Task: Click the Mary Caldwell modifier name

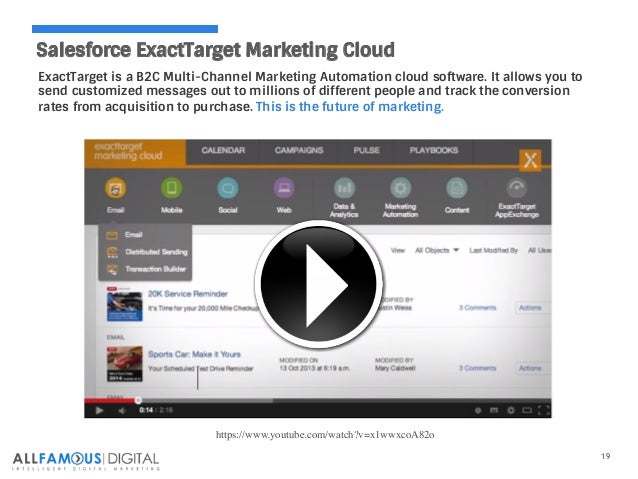Action: [x=395, y=368]
